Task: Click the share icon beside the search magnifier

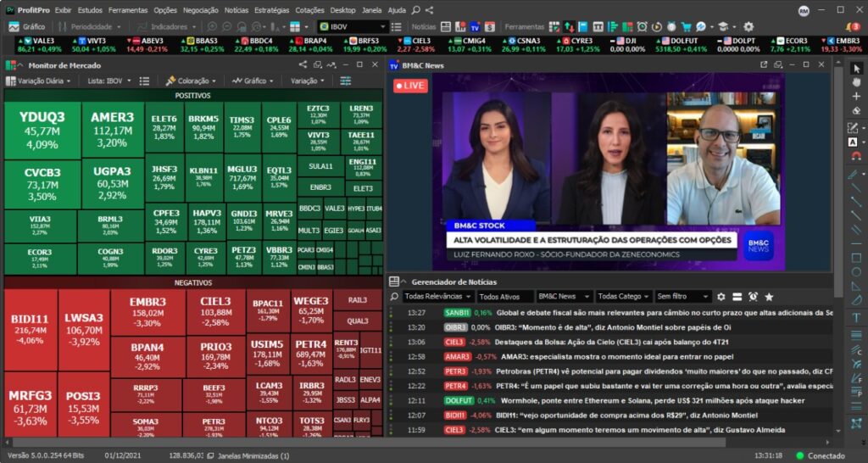Action: [430, 10]
